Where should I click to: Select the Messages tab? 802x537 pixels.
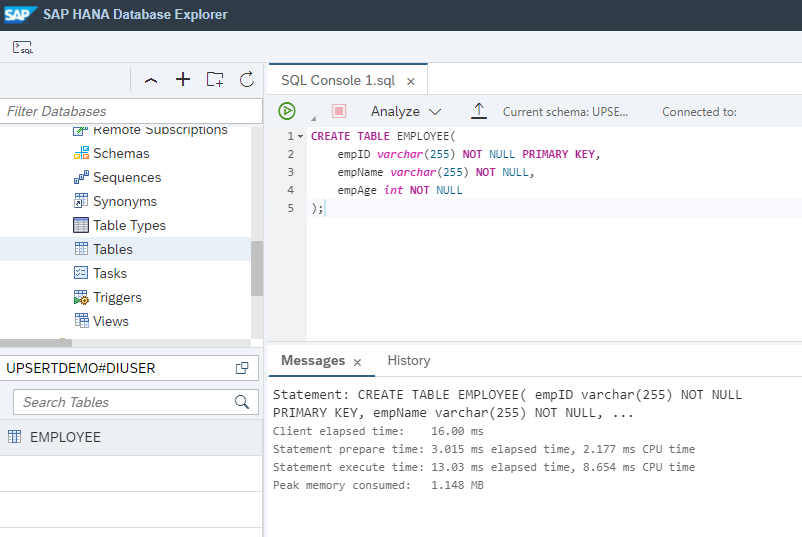click(x=312, y=360)
